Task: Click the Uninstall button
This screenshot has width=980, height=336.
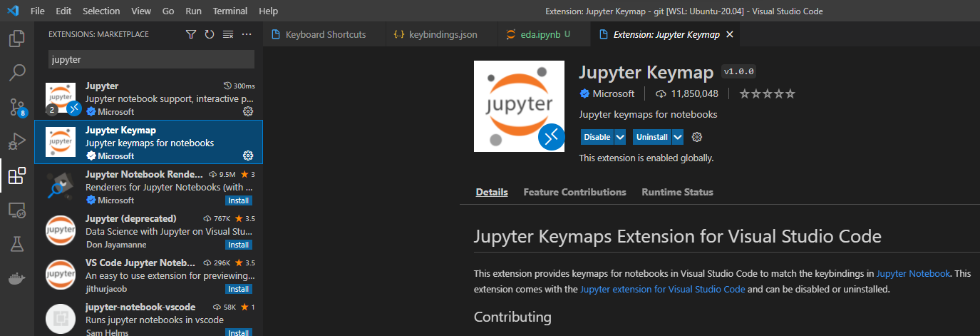Action: coord(652,137)
